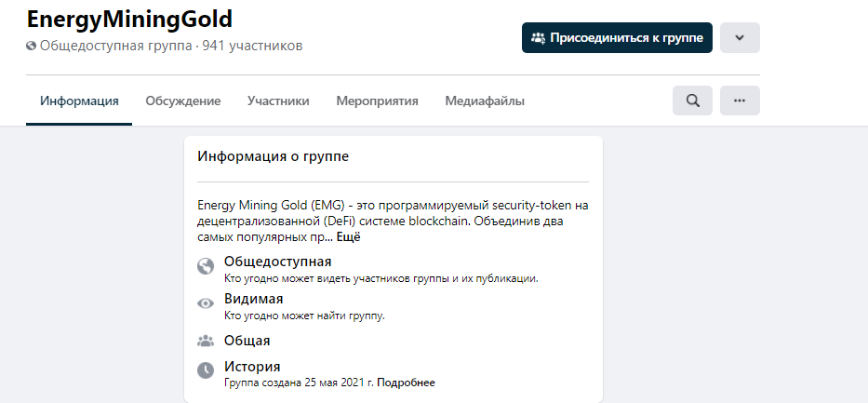Click the История heading text

(252, 367)
